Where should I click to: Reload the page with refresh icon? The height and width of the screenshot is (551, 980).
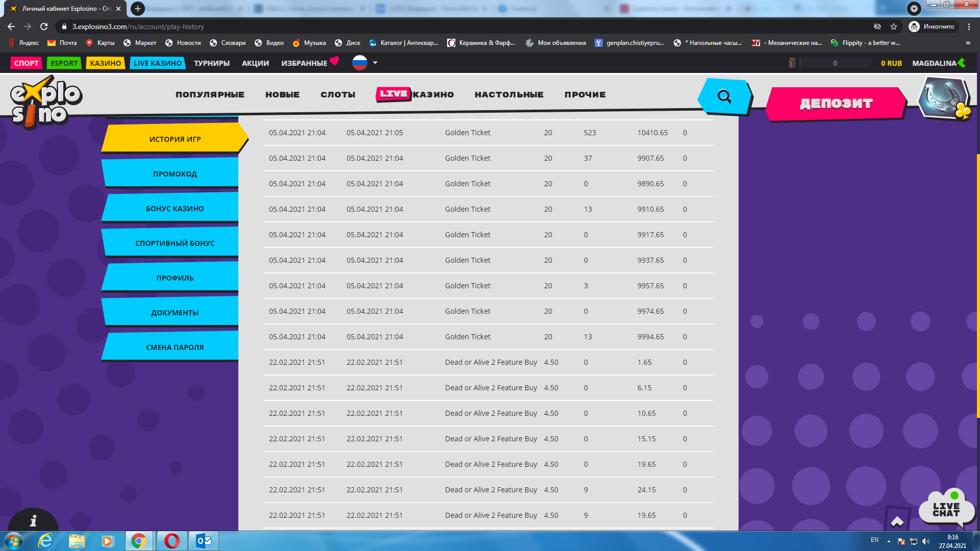(x=44, y=27)
